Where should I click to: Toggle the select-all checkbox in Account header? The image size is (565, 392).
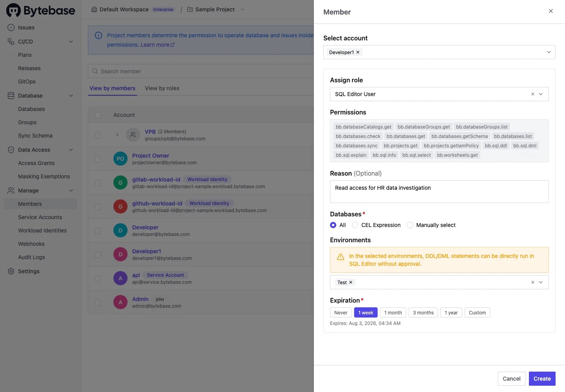98,115
